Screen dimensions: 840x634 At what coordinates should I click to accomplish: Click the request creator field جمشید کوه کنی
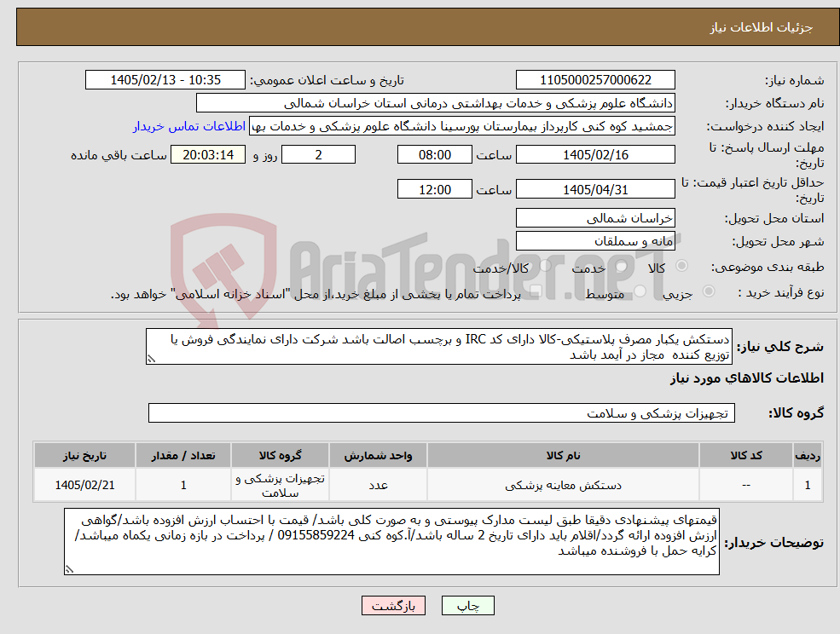click(461, 126)
